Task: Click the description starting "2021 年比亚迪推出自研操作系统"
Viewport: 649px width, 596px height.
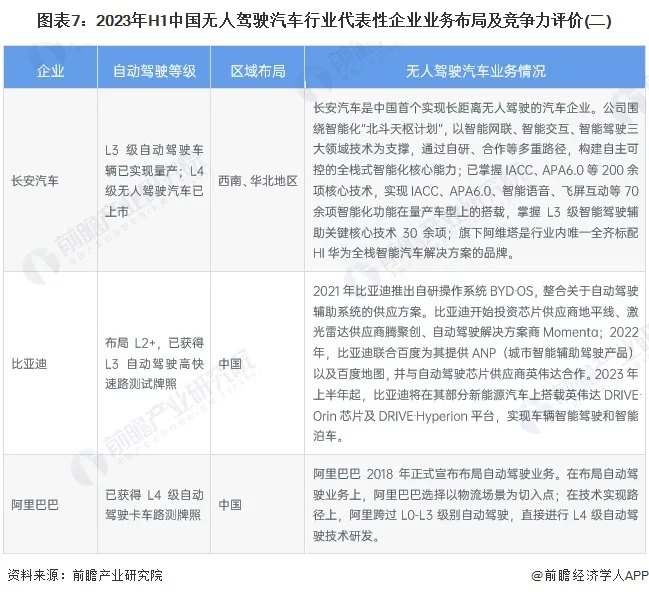Action: [x=476, y=363]
